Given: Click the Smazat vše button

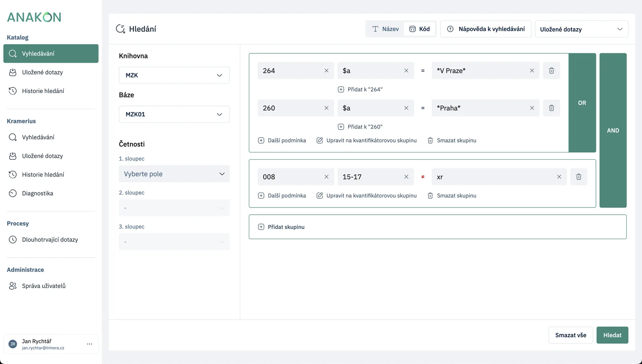Looking at the screenshot, I should (571, 335).
